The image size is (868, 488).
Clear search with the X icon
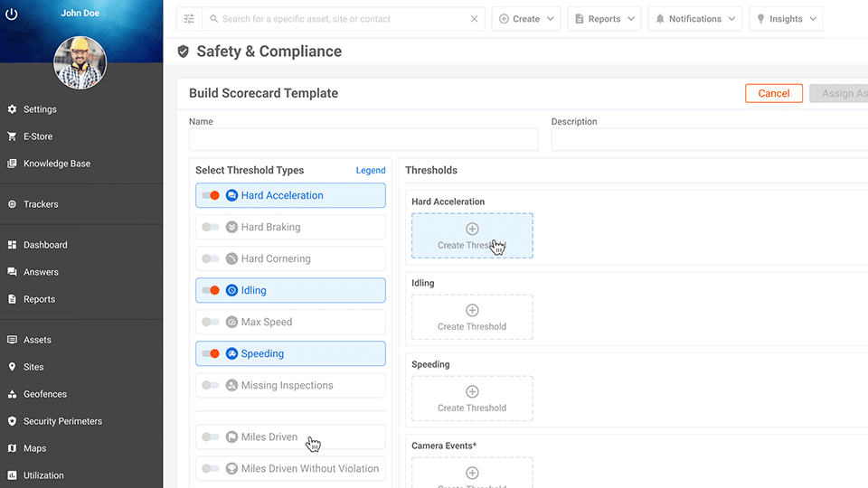(475, 19)
